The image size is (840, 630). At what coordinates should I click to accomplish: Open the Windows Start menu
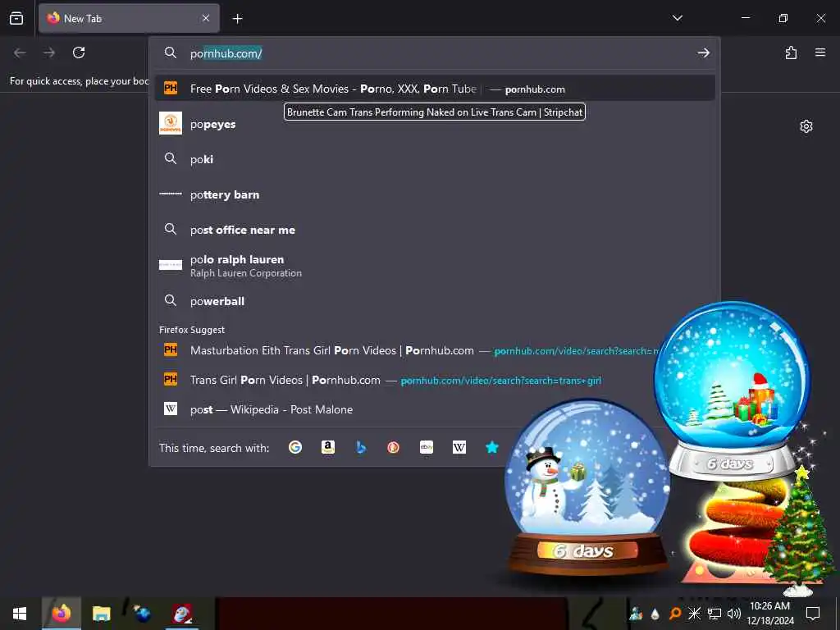coord(20,614)
